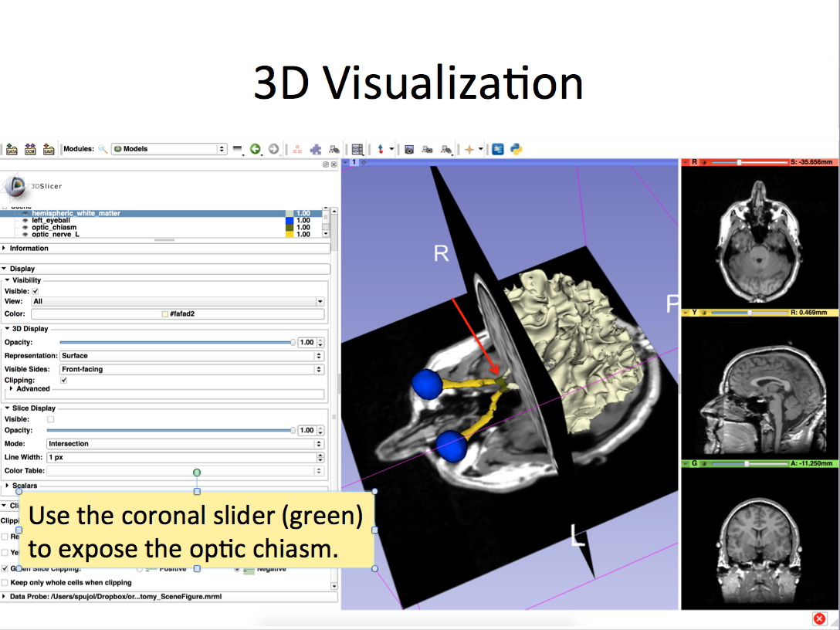This screenshot has width=840, height=630.
Task: Collapse the Display section
Action: point(165,269)
